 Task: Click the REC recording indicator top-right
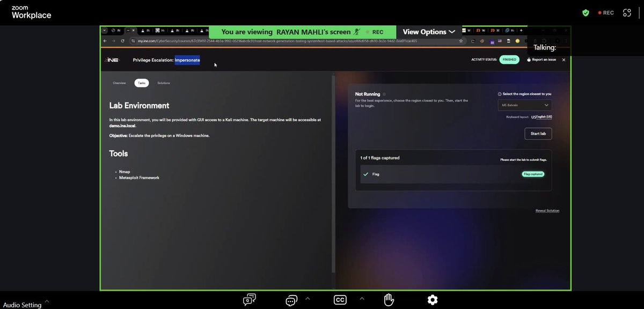[x=606, y=13]
